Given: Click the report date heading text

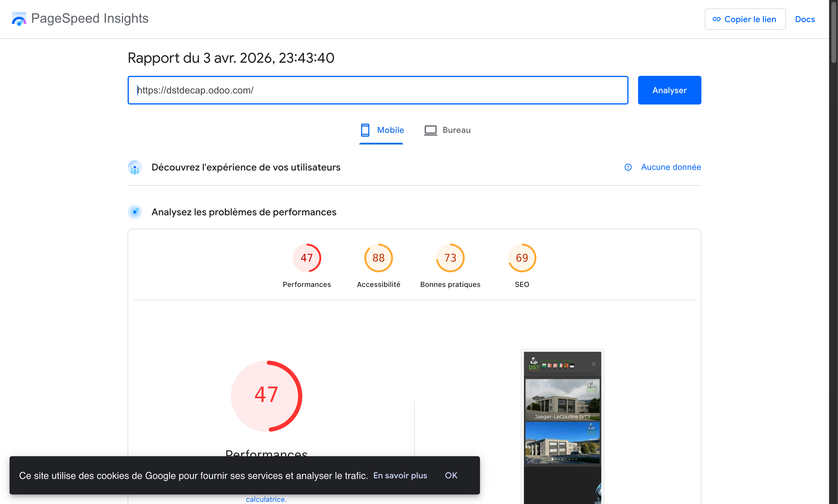Looking at the screenshot, I should coord(231,58).
